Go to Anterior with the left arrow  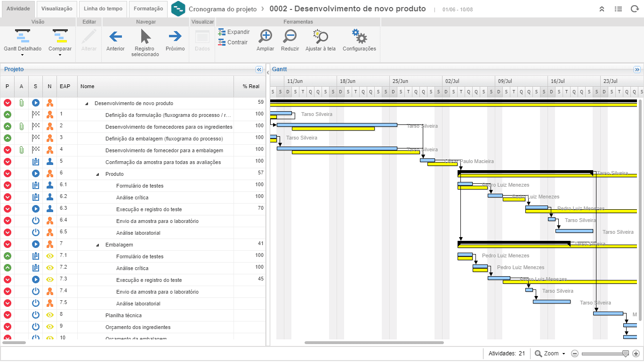click(115, 37)
